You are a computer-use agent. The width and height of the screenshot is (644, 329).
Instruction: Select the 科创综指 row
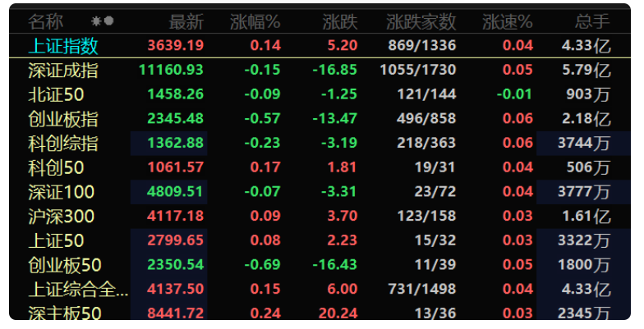click(x=320, y=143)
